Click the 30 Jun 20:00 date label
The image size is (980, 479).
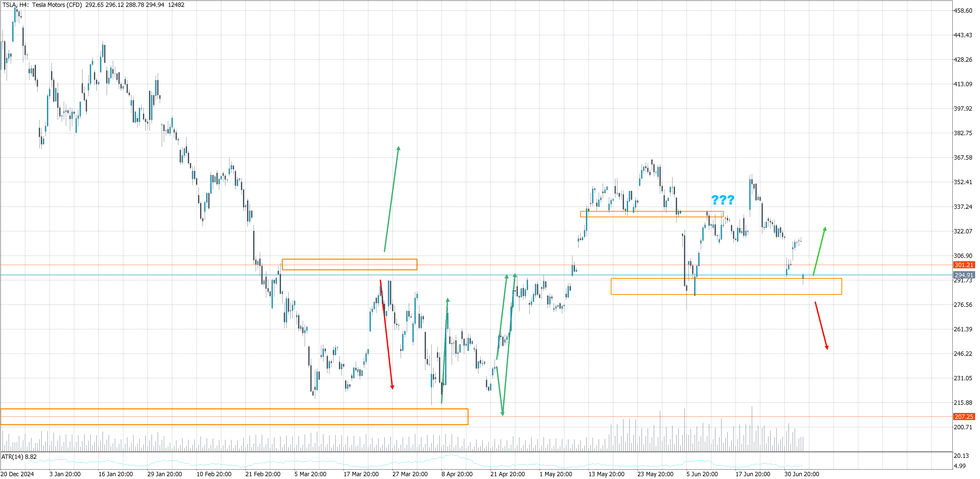pyautogui.click(x=802, y=474)
